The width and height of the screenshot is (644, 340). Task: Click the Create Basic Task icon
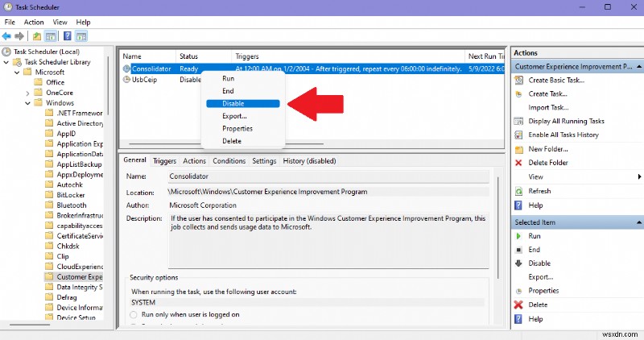point(518,81)
